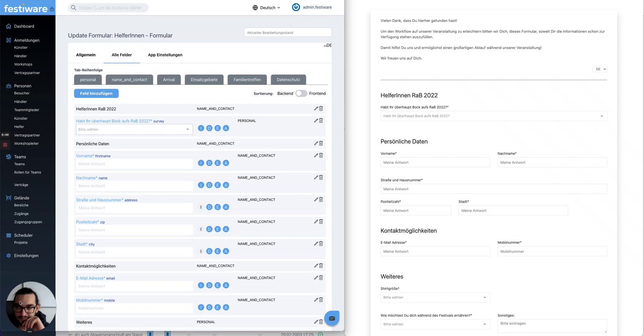
Task: Open the Shirtgröße dropdown in preview
Action: 435,297
